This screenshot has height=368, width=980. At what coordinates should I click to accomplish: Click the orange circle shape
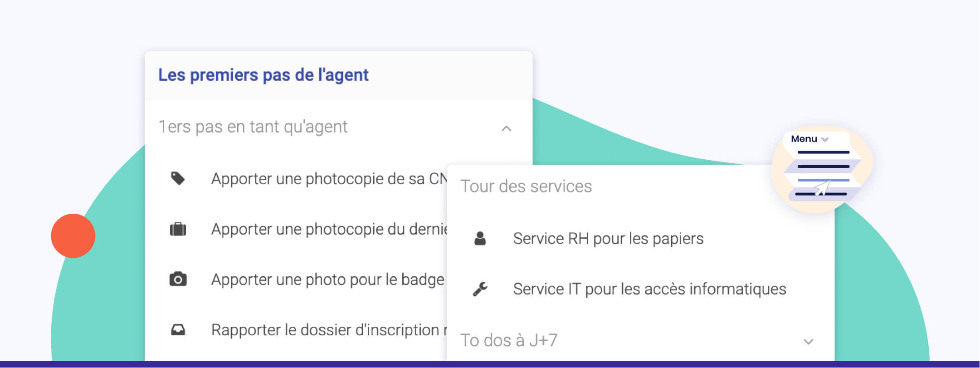click(x=73, y=236)
